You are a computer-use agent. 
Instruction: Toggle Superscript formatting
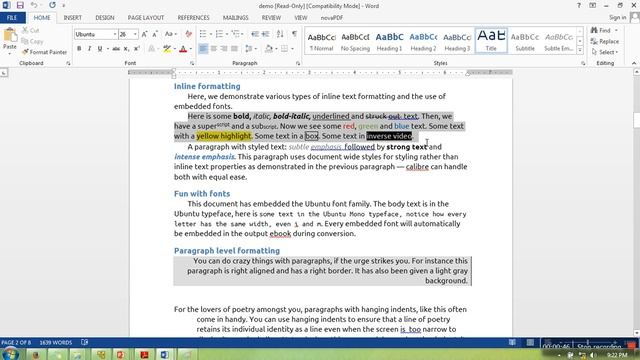(137, 49)
